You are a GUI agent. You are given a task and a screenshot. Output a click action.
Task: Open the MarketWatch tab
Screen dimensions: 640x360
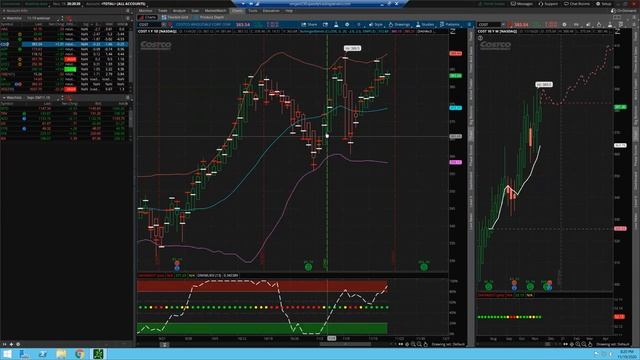[215, 11]
